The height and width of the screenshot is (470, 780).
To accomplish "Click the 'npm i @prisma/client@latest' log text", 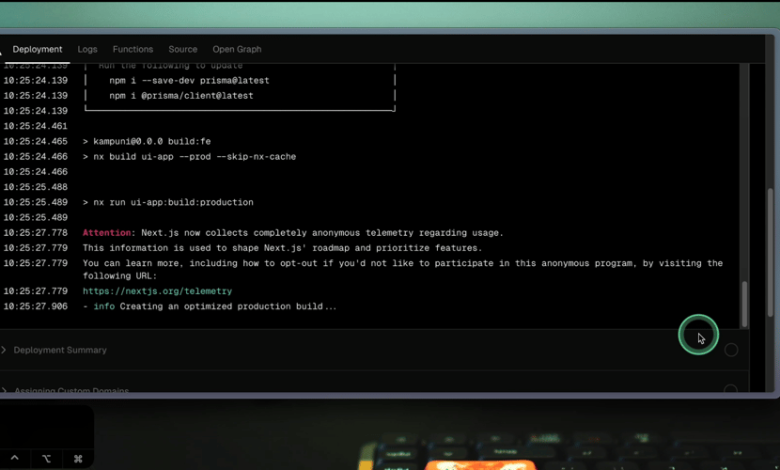I will click(x=181, y=96).
